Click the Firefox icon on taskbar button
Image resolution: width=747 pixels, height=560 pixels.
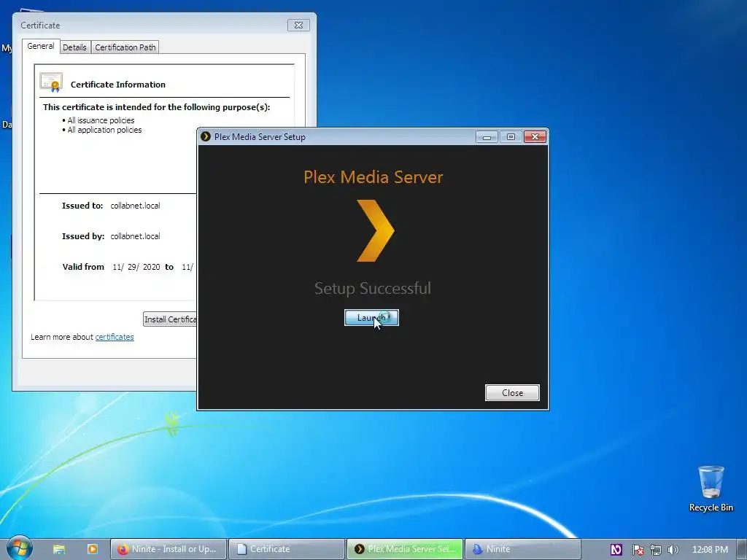click(123, 549)
